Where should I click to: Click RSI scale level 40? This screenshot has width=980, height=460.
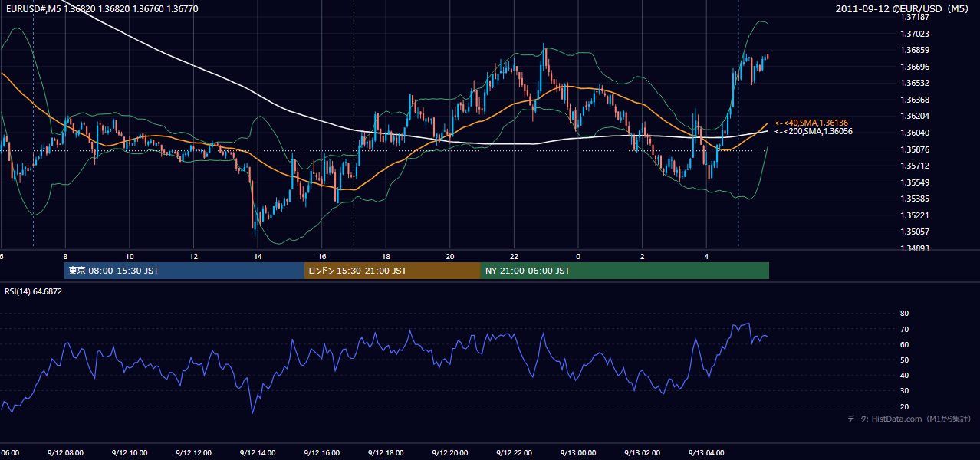[x=904, y=376]
